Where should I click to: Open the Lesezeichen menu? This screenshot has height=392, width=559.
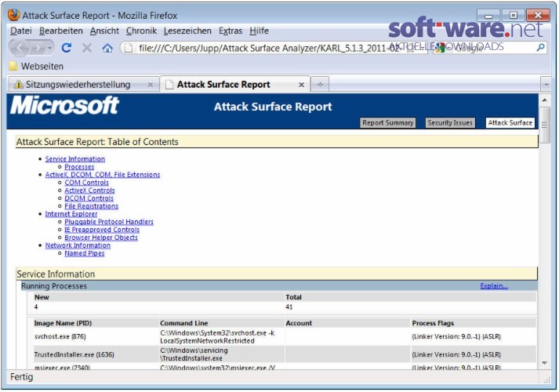click(x=187, y=31)
